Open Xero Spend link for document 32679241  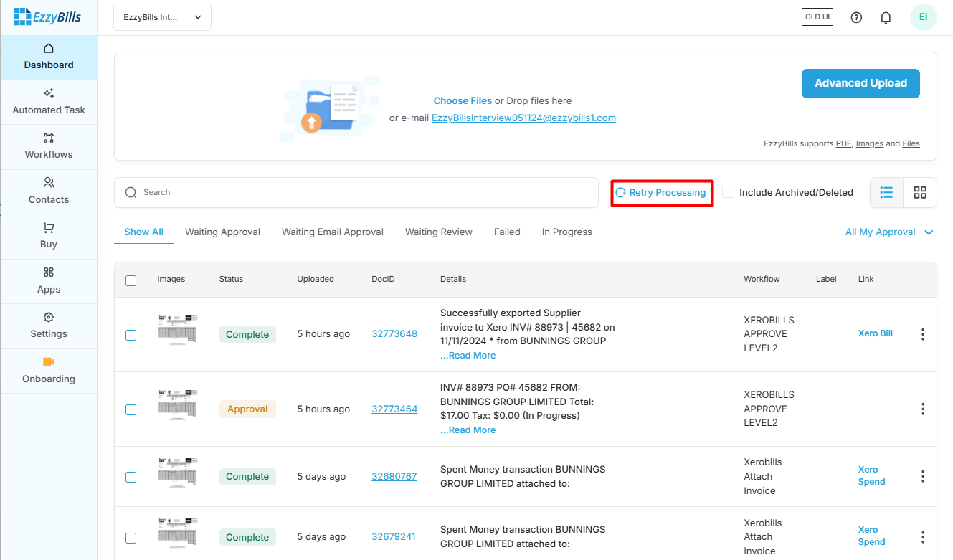[872, 536]
